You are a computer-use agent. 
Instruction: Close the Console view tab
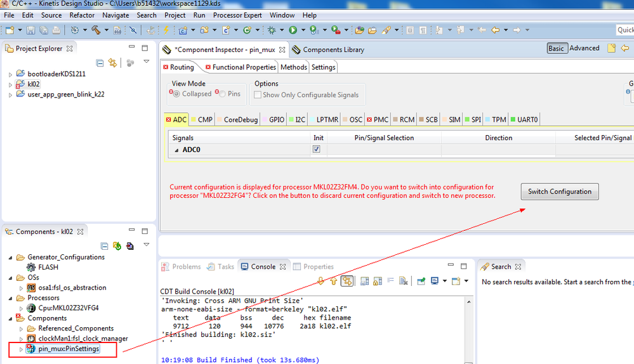(282, 266)
